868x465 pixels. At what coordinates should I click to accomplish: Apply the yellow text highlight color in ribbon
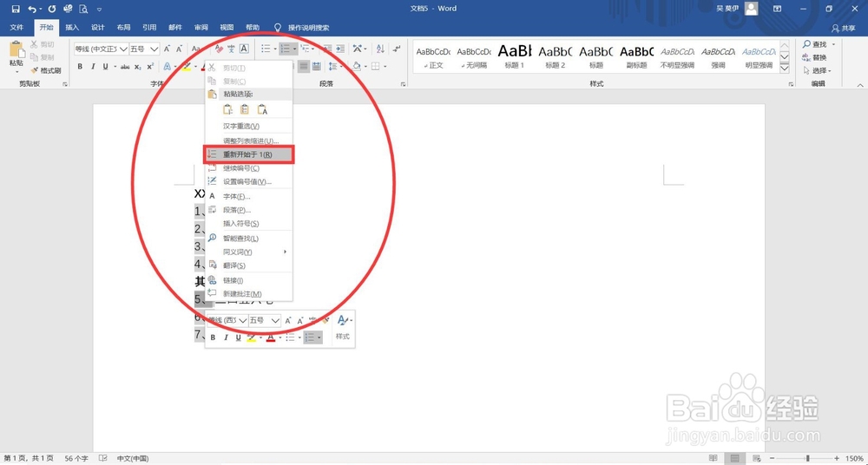pyautogui.click(x=186, y=67)
